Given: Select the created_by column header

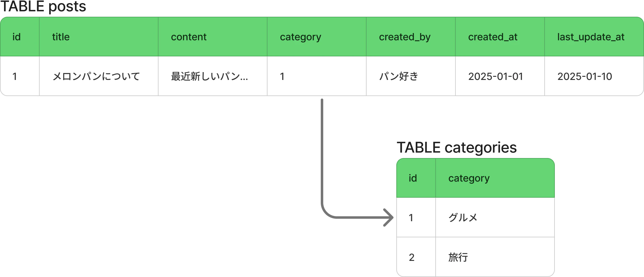Looking at the screenshot, I should 411,37.
